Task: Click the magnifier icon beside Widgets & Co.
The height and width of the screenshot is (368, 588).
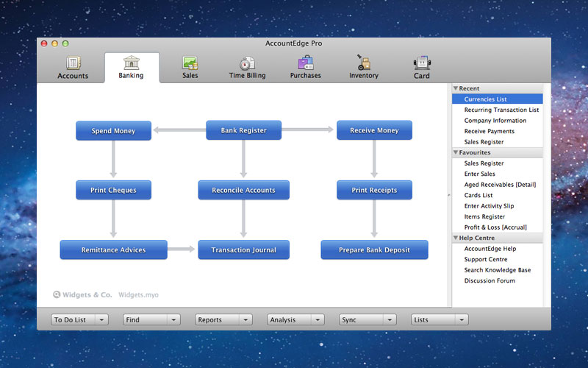Action: [57, 294]
